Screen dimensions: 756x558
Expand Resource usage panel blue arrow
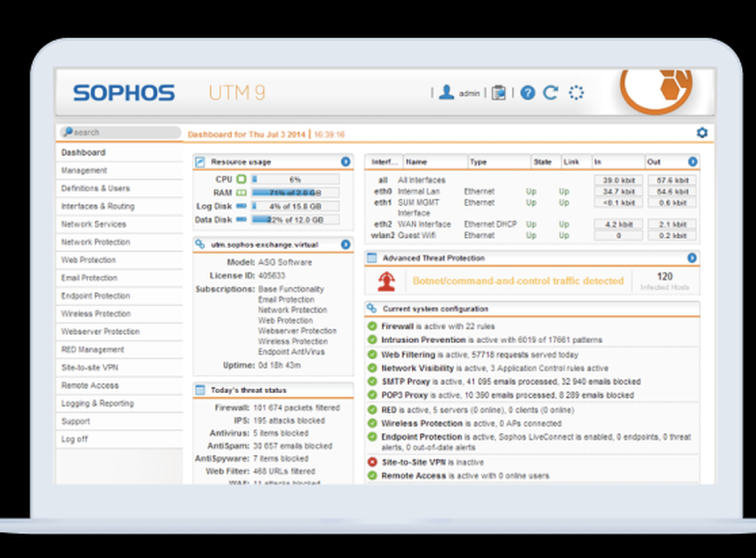coord(345,162)
